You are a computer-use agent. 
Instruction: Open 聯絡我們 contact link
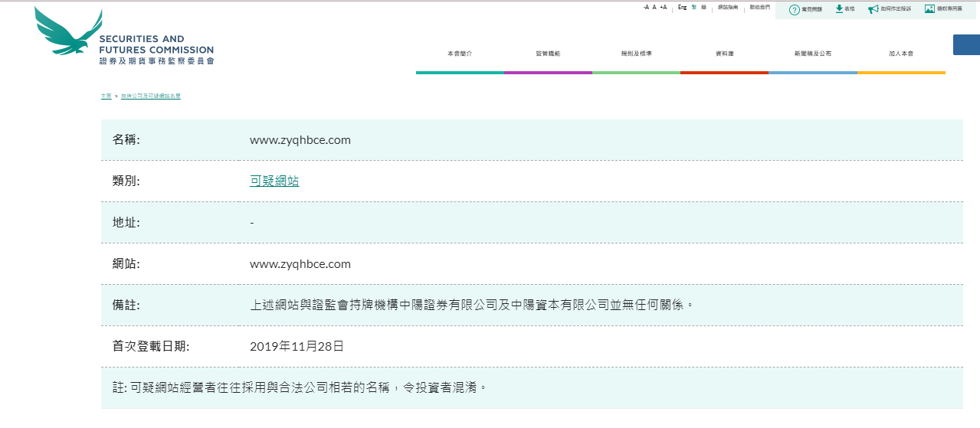point(759,7)
